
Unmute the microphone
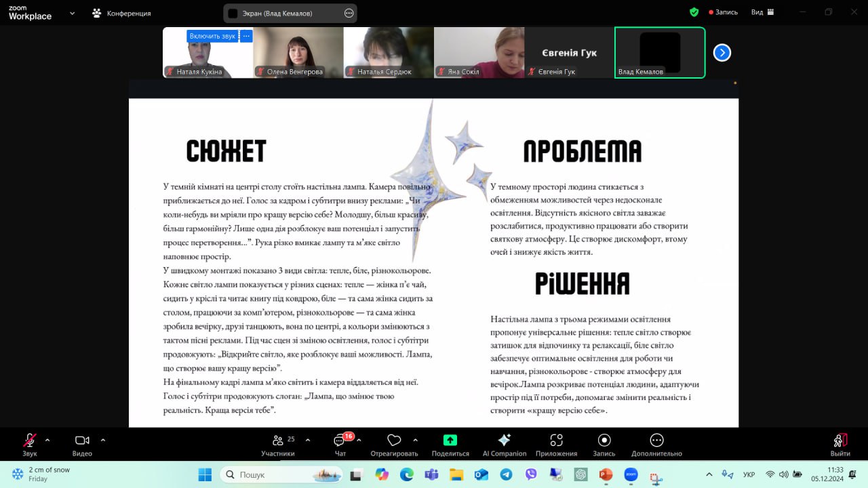pos(30,441)
